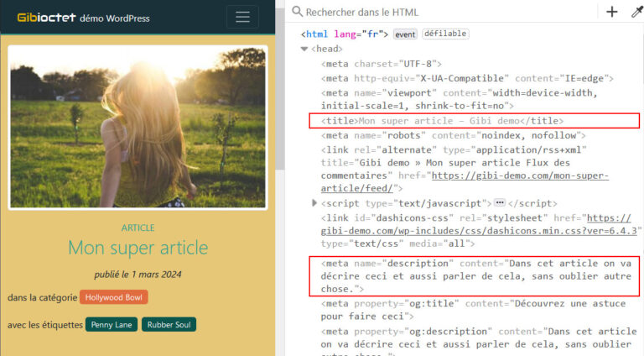Click the ellipsis badge in script tag

coord(500,202)
